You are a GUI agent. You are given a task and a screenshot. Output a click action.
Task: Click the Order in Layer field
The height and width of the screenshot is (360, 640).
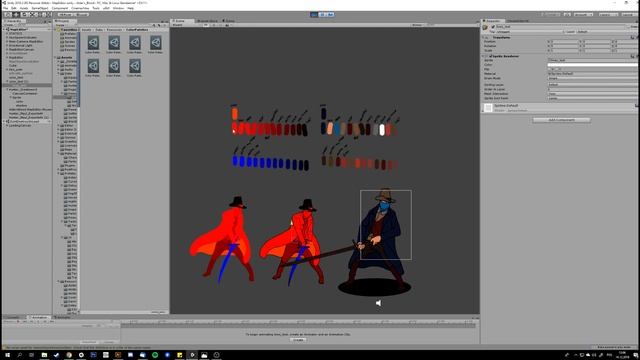coord(593,89)
